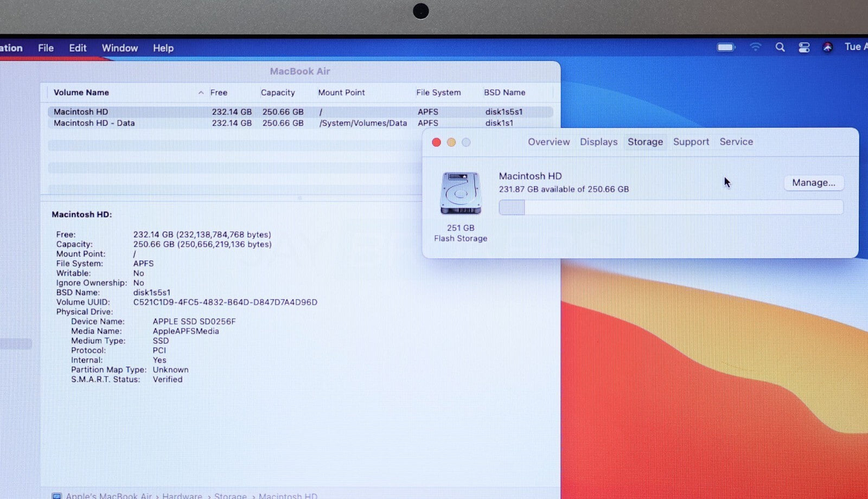Click /System/Volumes/Data mount point cell
The height and width of the screenshot is (499, 868).
363,123
